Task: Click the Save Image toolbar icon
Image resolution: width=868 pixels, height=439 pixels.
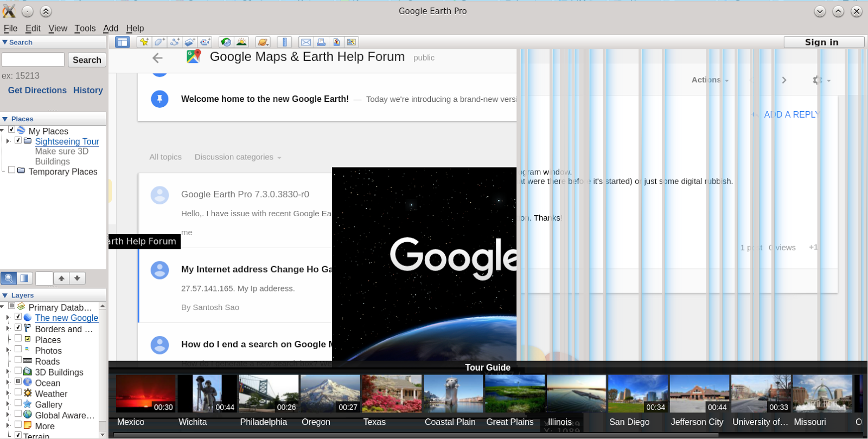Action: 336,42
